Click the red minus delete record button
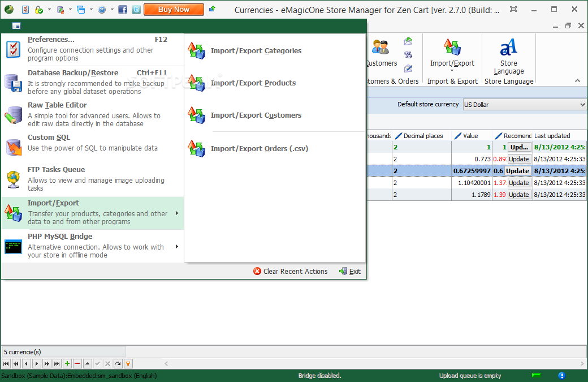This screenshot has width=588, height=382. pos(77,364)
